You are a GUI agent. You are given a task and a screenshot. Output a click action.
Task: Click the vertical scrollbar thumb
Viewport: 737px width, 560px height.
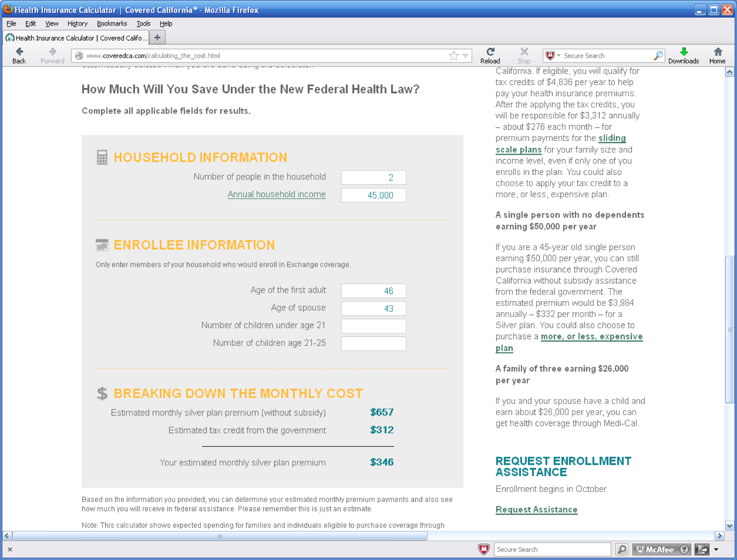(730, 329)
